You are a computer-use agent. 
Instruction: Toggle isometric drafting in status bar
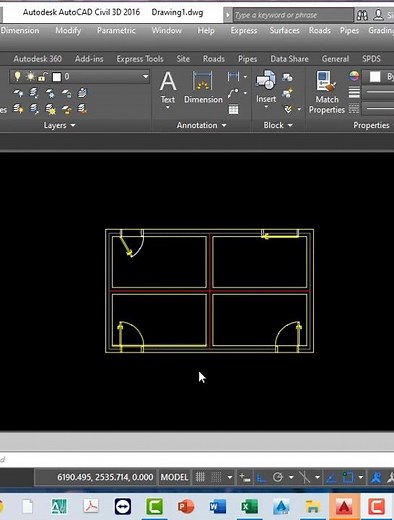click(x=304, y=477)
